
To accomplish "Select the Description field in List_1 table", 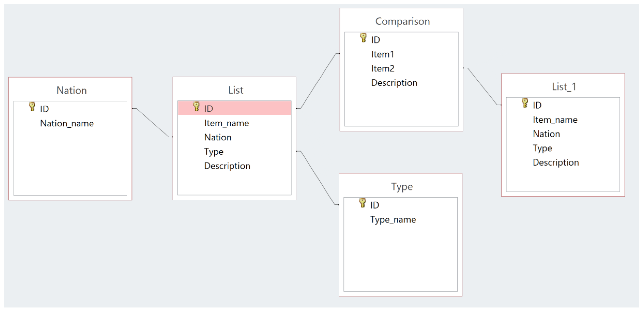I will (555, 162).
